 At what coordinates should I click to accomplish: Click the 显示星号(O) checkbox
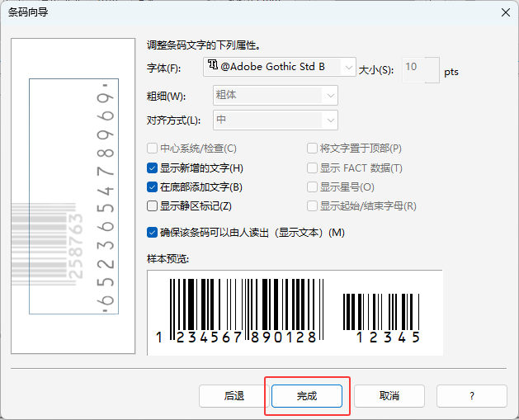pos(312,187)
